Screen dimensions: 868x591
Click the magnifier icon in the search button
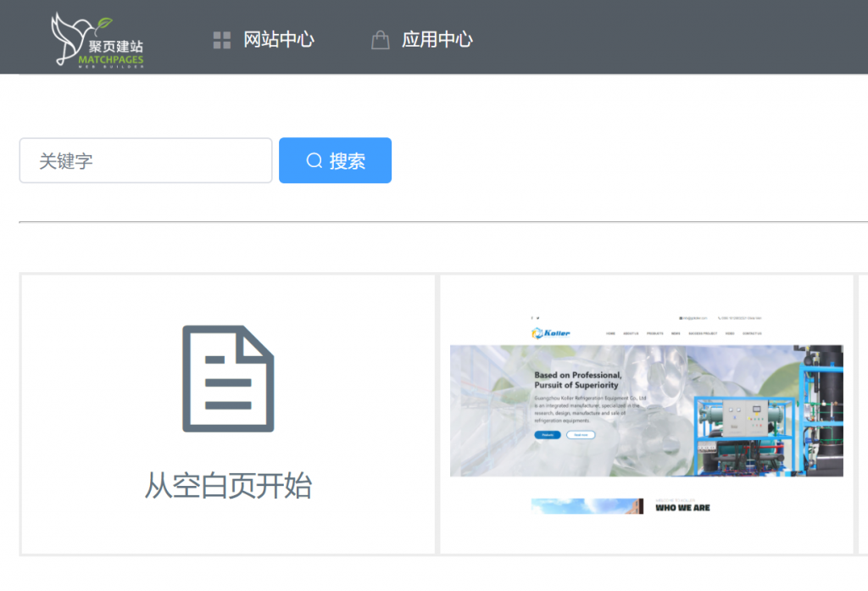(314, 161)
